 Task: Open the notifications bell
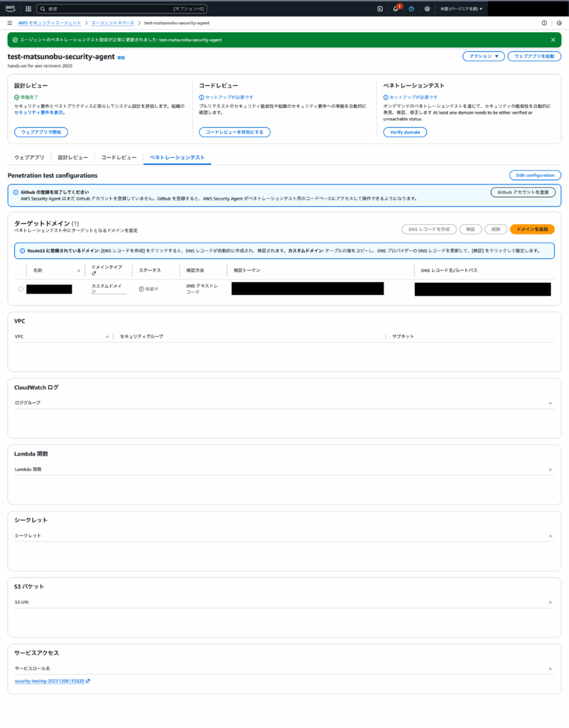[396, 9]
